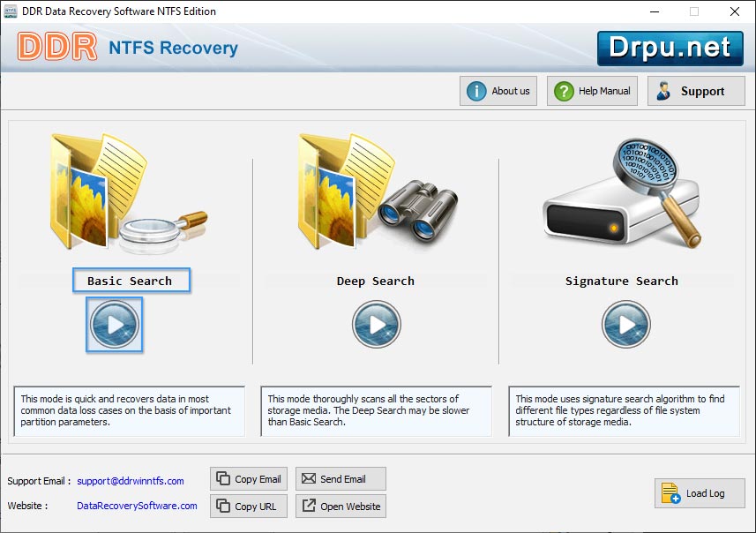Viewport: 756px width, 533px height.
Task: Open the website in a browser
Action: click(341, 507)
